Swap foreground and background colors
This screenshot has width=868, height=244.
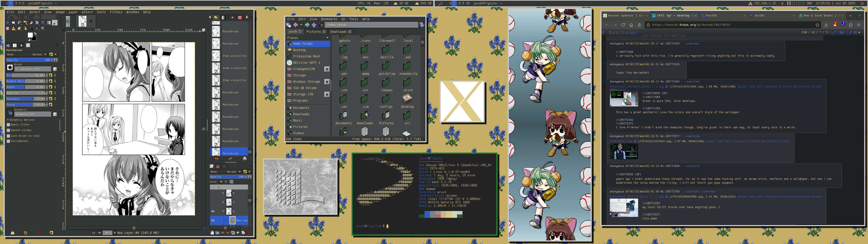[35, 34]
